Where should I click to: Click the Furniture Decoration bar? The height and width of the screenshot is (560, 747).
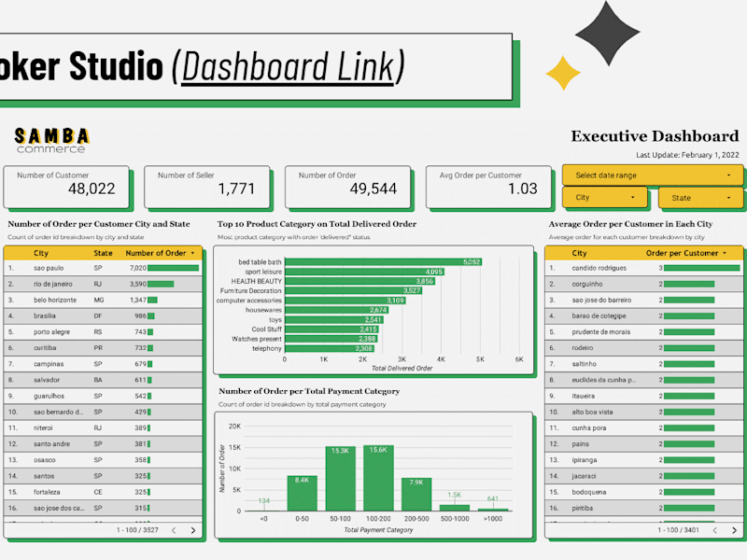pos(354,290)
